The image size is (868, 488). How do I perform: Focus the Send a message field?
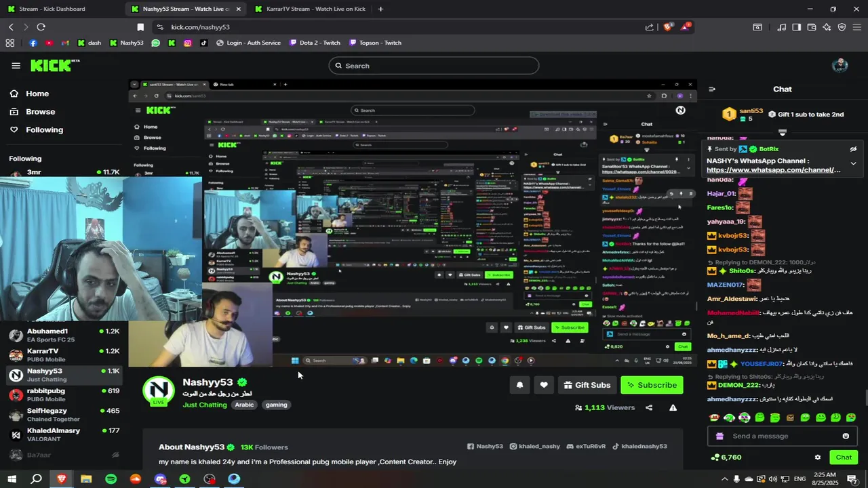[x=783, y=436]
